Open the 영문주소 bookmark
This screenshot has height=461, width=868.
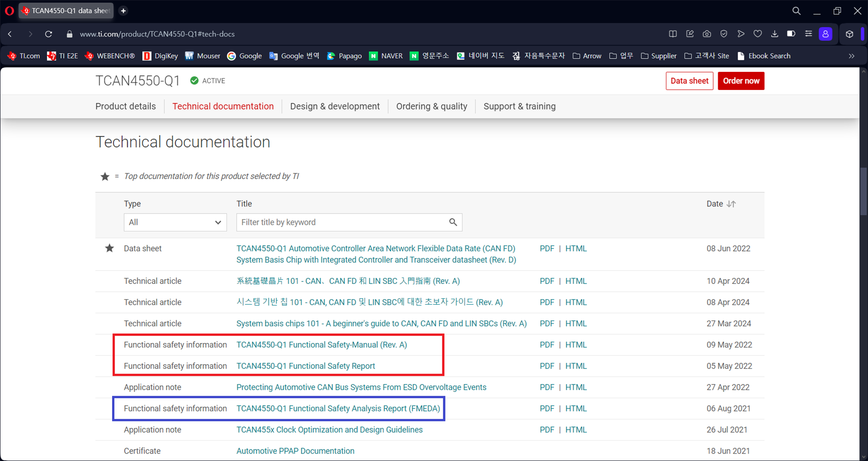[x=430, y=56]
